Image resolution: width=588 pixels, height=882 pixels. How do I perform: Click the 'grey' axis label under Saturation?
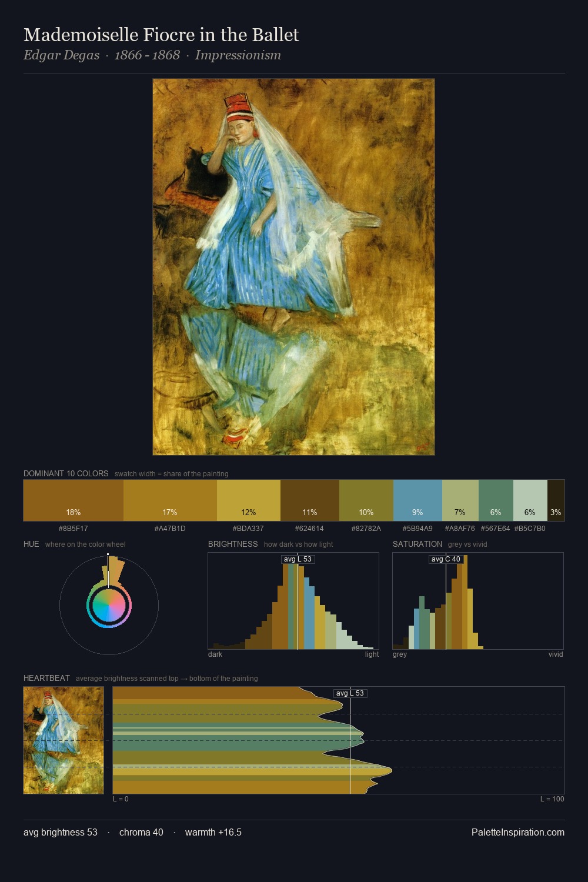click(x=400, y=654)
